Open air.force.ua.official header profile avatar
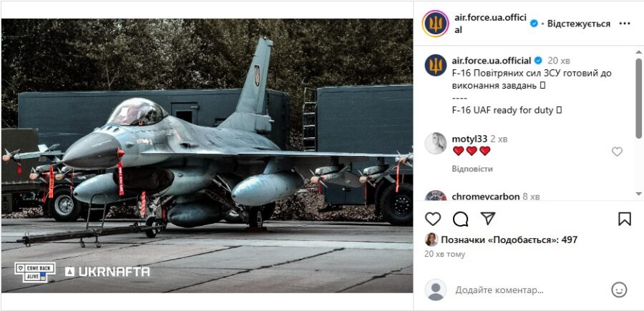Screen dimensions: 644x311 tap(435, 24)
